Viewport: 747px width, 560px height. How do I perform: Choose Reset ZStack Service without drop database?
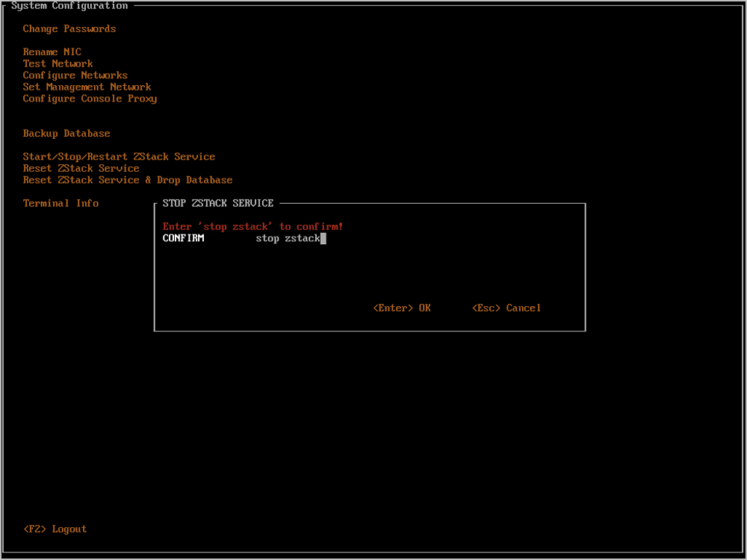(81, 169)
